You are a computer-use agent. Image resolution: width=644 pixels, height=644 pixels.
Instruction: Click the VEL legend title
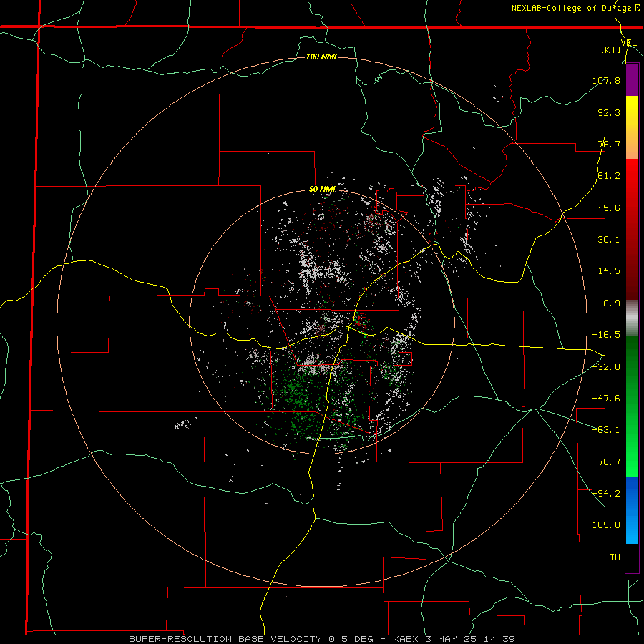pyautogui.click(x=628, y=43)
